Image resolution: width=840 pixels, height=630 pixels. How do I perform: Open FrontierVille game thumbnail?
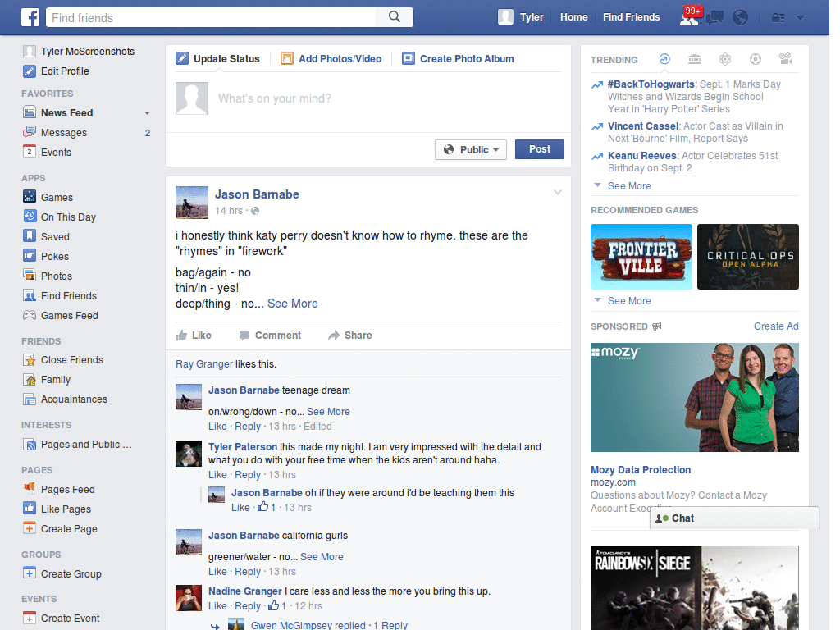coord(641,257)
